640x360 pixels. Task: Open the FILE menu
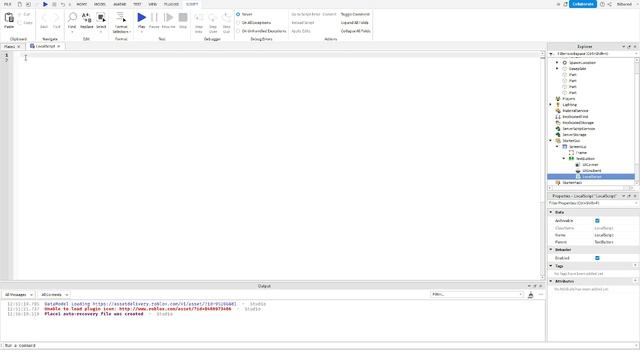[x=8, y=4]
